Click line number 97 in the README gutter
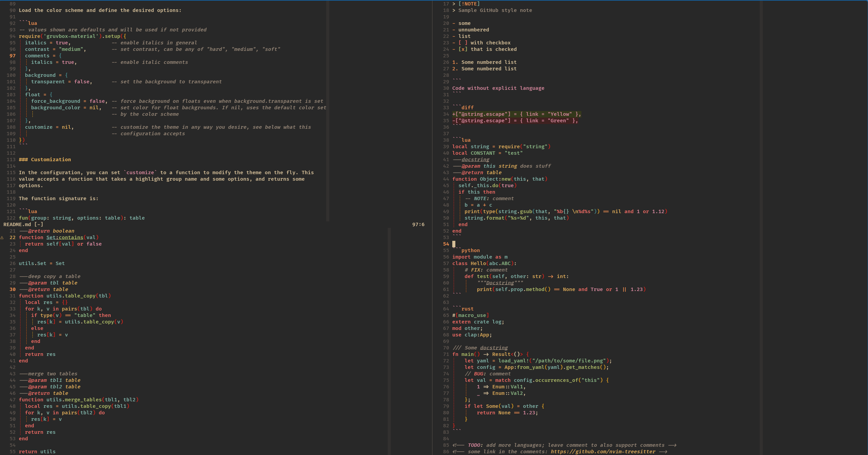 (x=13, y=56)
